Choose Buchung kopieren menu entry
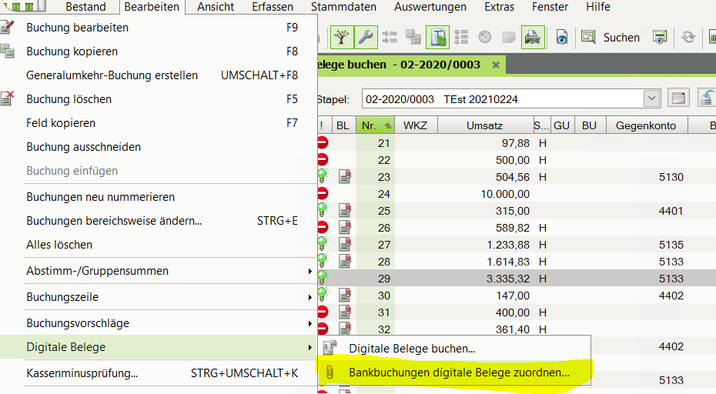The height and width of the screenshot is (394, 716). tap(158, 51)
